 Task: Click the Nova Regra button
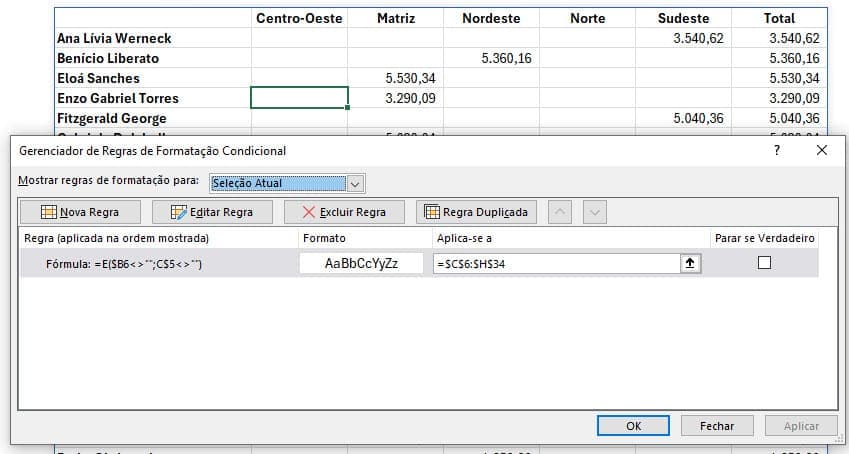coord(80,212)
